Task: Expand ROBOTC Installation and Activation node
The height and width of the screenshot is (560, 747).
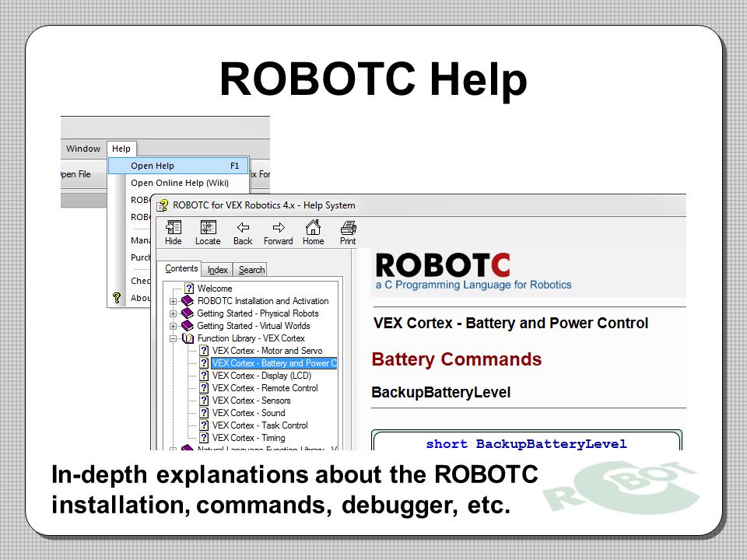Action: point(174,301)
